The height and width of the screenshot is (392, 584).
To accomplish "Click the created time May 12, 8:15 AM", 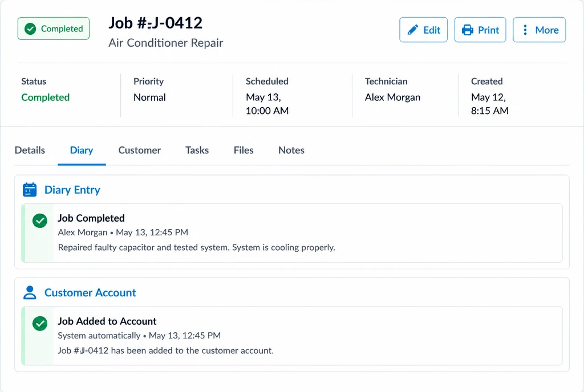I will (489, 104).
